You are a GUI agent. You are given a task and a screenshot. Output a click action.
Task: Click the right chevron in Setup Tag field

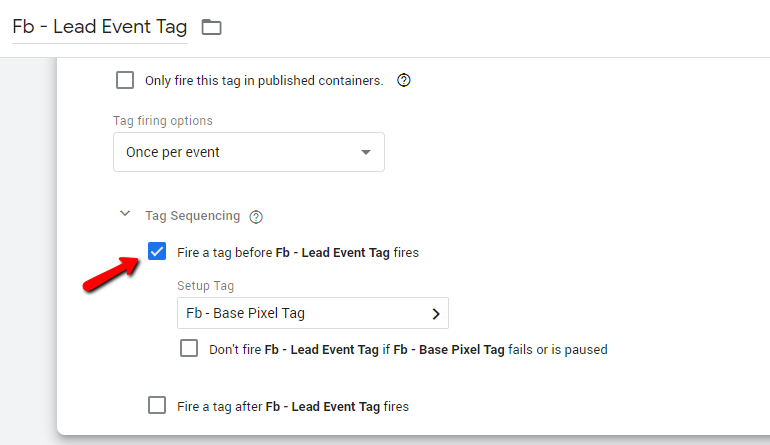pyautogui.click(x=436, y=314)
